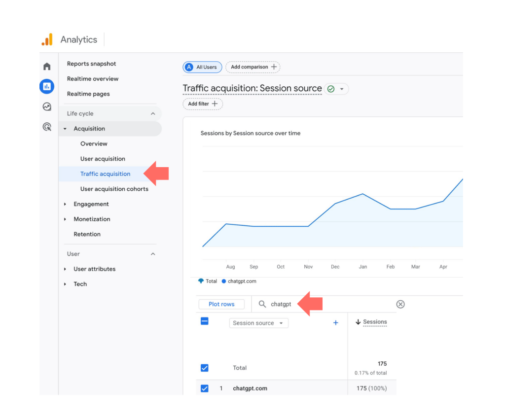
Task: Open the Reports icon in left rail
Action: [x=47, y=87]
